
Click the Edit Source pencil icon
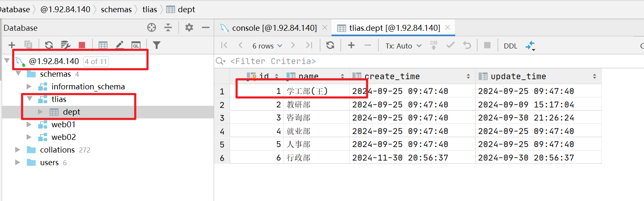coord(120,45)
